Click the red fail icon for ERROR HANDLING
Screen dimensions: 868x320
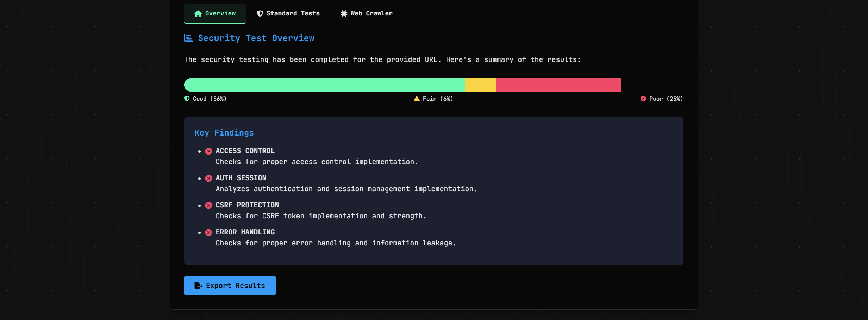coord(209,232)
